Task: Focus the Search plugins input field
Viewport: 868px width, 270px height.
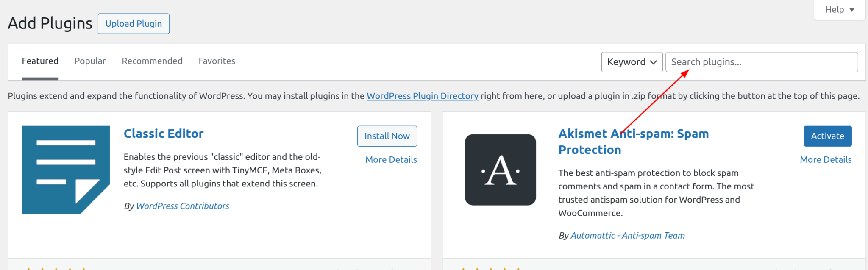Action: [762, 62]
